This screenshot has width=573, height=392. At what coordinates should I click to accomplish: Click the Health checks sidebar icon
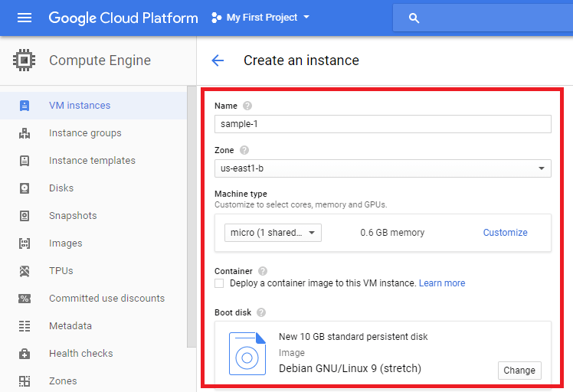(x=25, y=354)
